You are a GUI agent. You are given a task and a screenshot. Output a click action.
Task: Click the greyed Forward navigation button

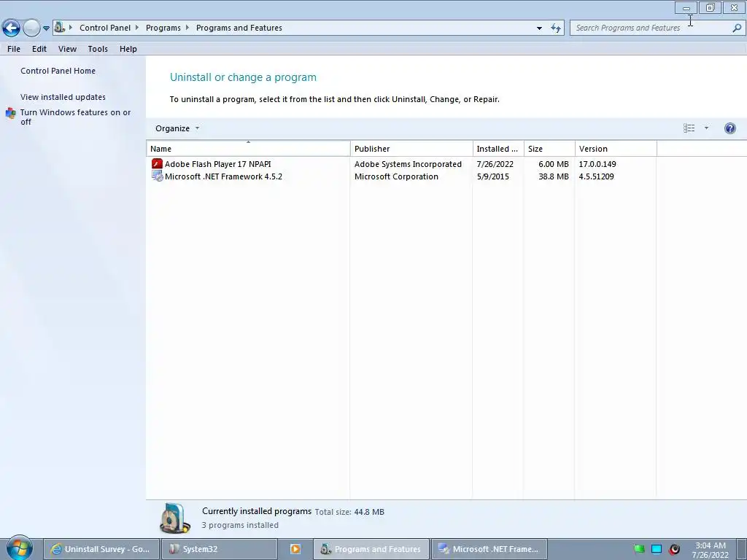tap(31, 28)
